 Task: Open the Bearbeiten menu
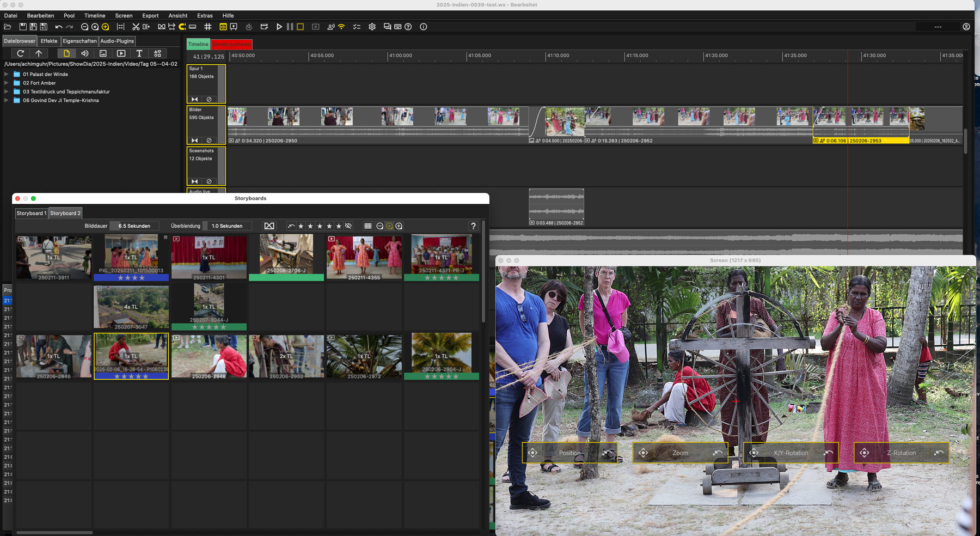coord(40,16)
